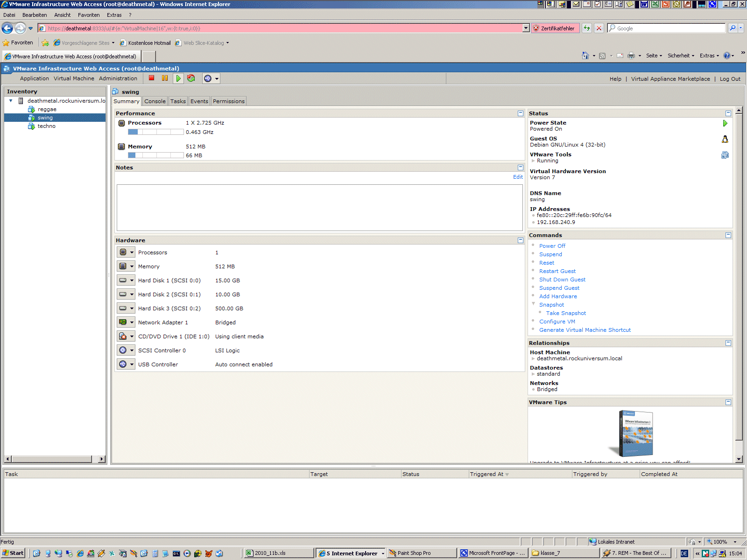The image size is (747, 560).
Task: Click the Suspend (pause) toolbar icon
Action: coord(165,78)
